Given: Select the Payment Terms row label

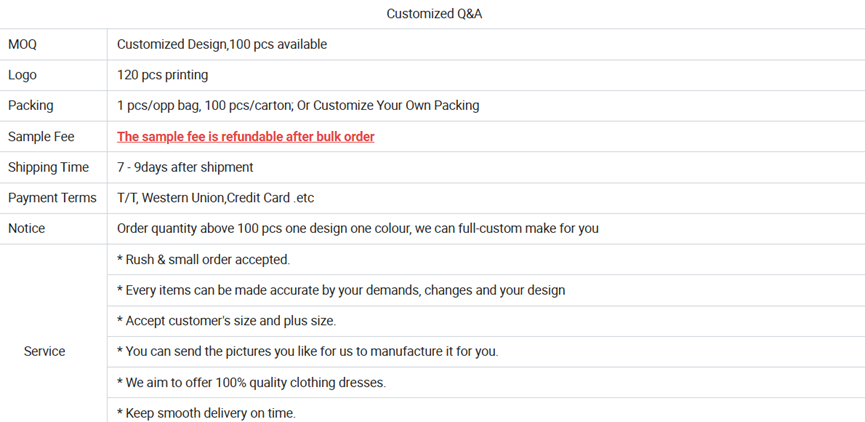Looking at the screenshot, I should [52, 198].
